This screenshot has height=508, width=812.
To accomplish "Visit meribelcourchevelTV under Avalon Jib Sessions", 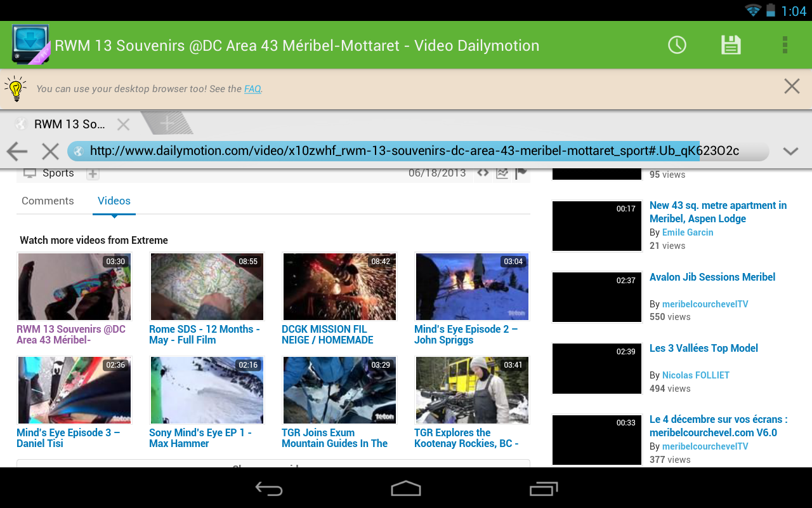I will tap(705, 304).
